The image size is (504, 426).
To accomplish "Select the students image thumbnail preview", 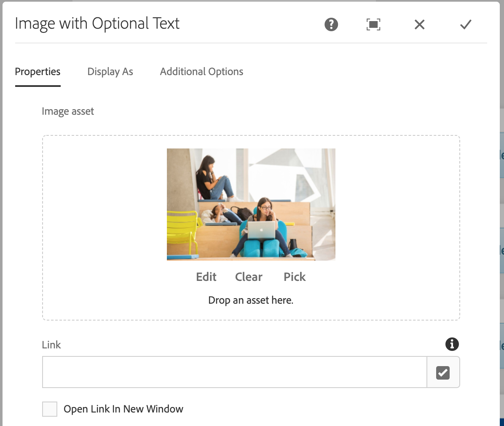I will 251,204.
